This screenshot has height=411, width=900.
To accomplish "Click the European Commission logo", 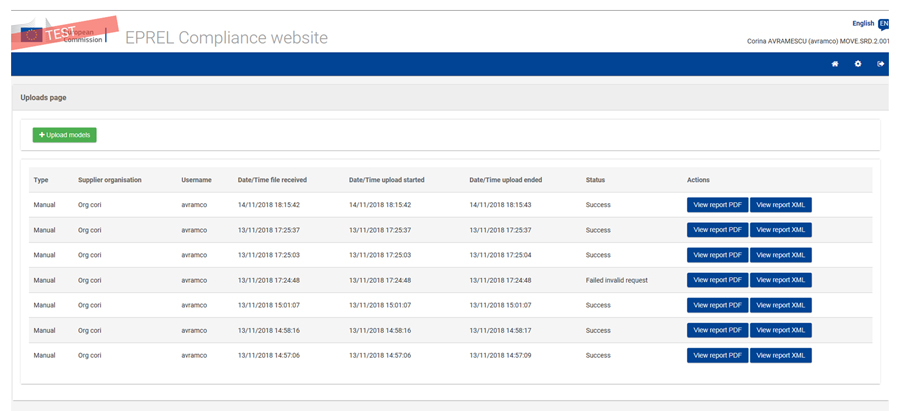I will [x=70, y=33].
